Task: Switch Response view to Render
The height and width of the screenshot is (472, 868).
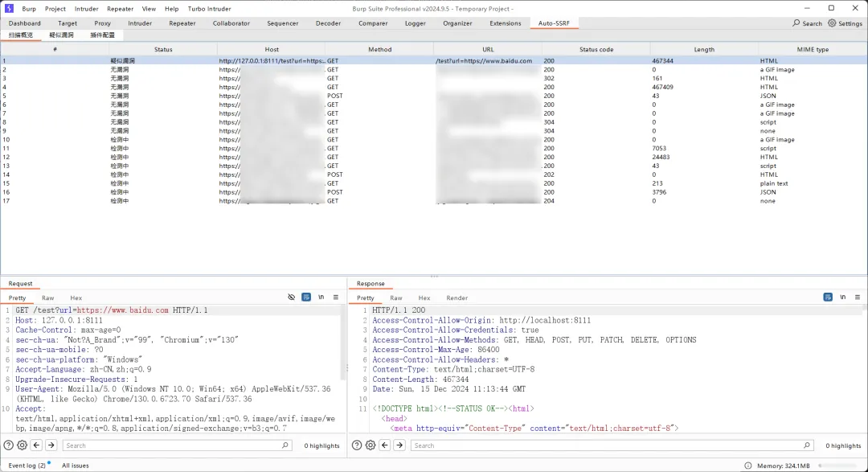Action: pyautogui.click(x=457, y=298)
